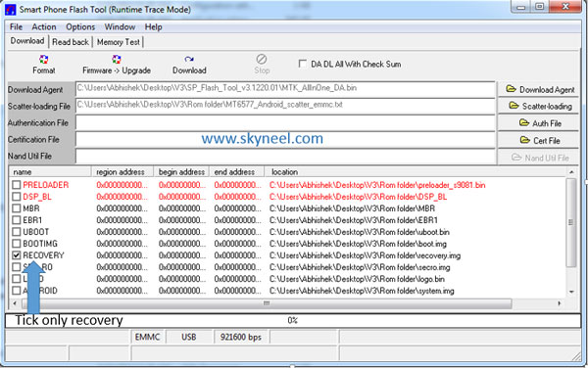Image resolution: width=588 pixels, height=368 pixels.
Task: Close the Smart Phone Flash Tool window
Action: click(565, 7)
